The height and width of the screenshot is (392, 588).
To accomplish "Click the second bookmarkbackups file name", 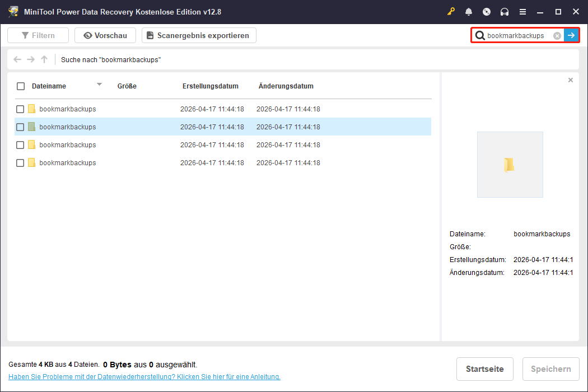I will 68,127.
